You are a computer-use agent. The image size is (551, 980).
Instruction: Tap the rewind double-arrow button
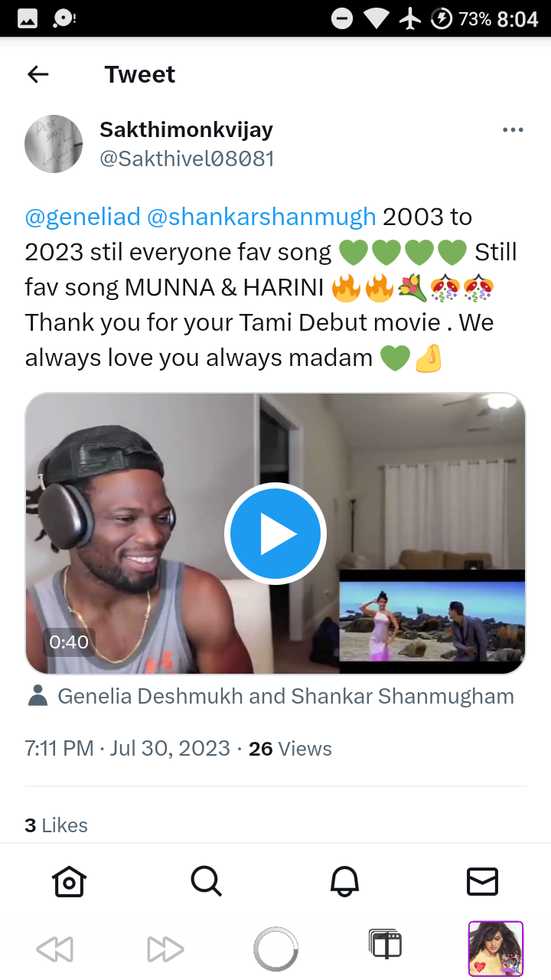pos(54,949)
